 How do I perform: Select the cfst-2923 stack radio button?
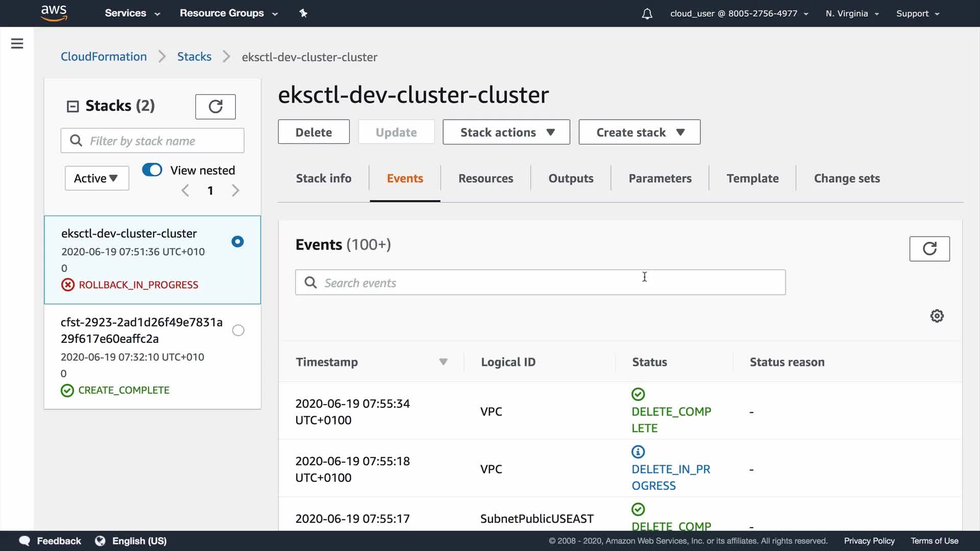(238, 331)
